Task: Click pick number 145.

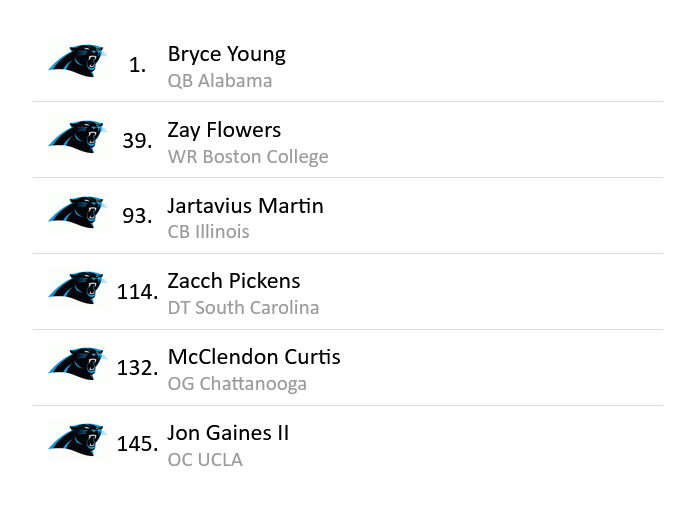Action: (x=137, y=444)
